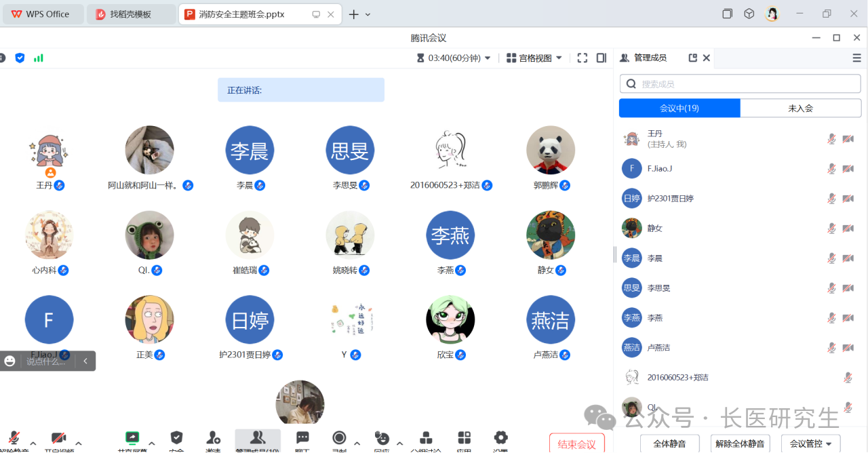Screen dimensions: 868x453
Task: Invite participants with the invite icon
Action: (214, 437)
